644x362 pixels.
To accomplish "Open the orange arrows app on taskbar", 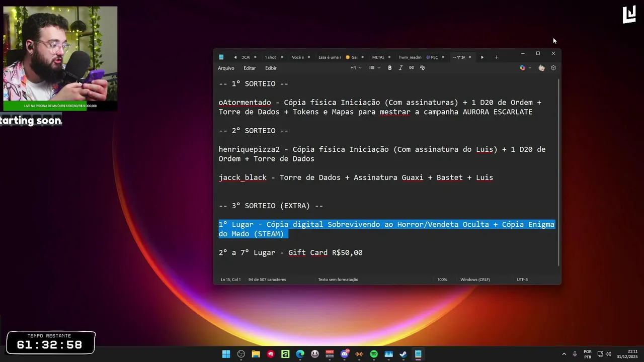I will [x=359, y=354].
